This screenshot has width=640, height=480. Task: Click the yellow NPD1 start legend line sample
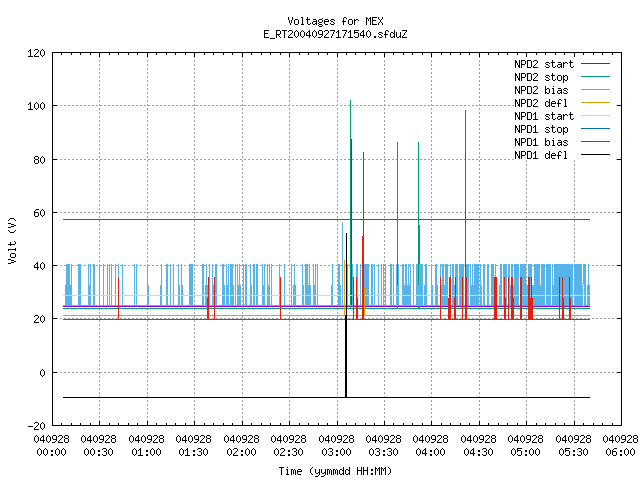pos(596,116)
